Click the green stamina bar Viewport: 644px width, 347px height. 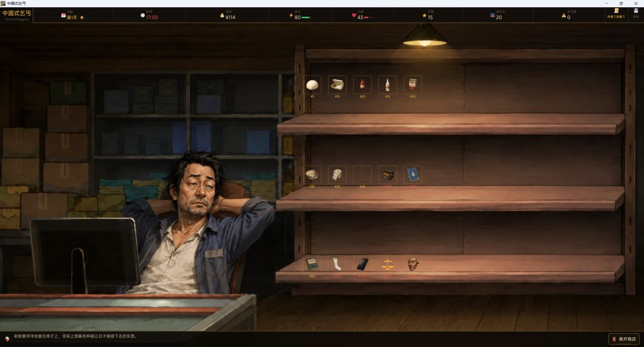click(306, 18)
